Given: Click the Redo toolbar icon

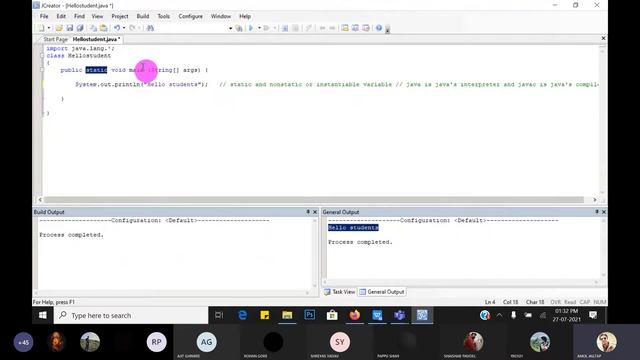Looking at the screenshot, I should [132, 28].
